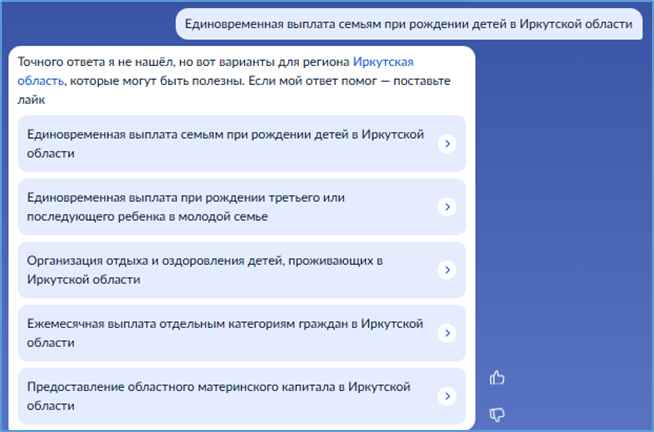Open "Единовременная выплата семьям при рождении детей" option
Screen dimensions: 654x432
click(241, 143)
